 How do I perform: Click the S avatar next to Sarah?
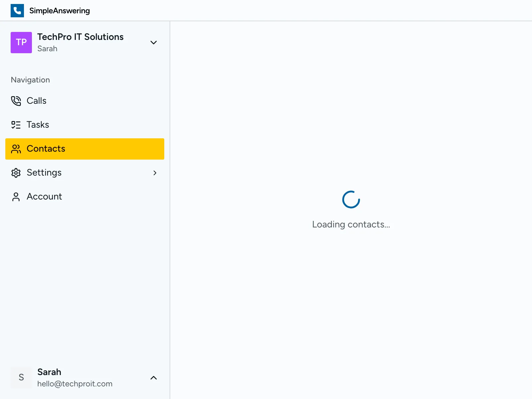pos(21,377)
